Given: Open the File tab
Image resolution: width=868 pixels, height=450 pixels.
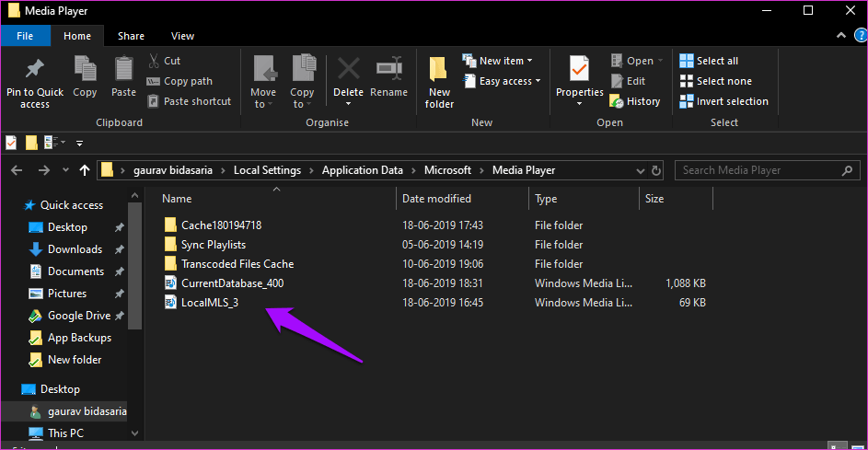Looking at the screenshot, I should [25, 36].
